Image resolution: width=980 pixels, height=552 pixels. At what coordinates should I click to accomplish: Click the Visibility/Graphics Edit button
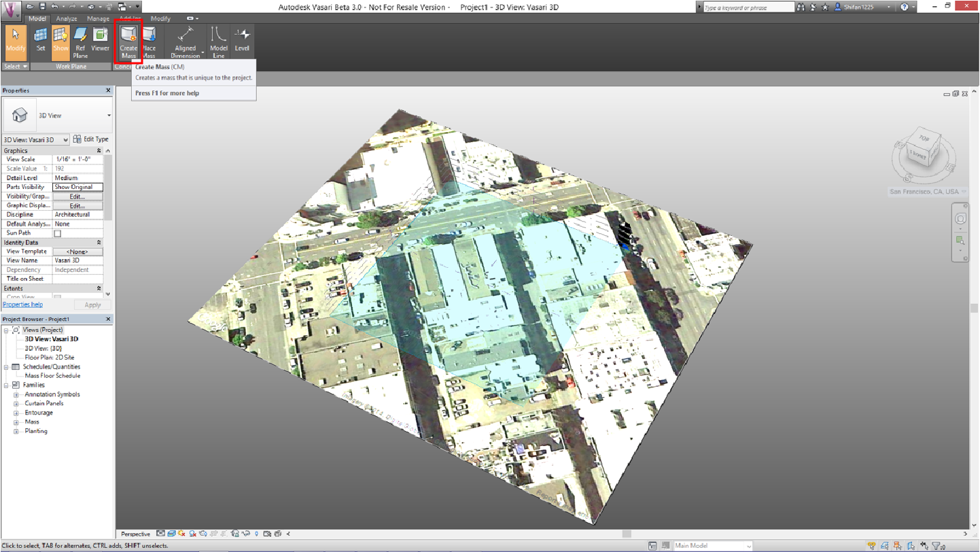click(77, 196)
